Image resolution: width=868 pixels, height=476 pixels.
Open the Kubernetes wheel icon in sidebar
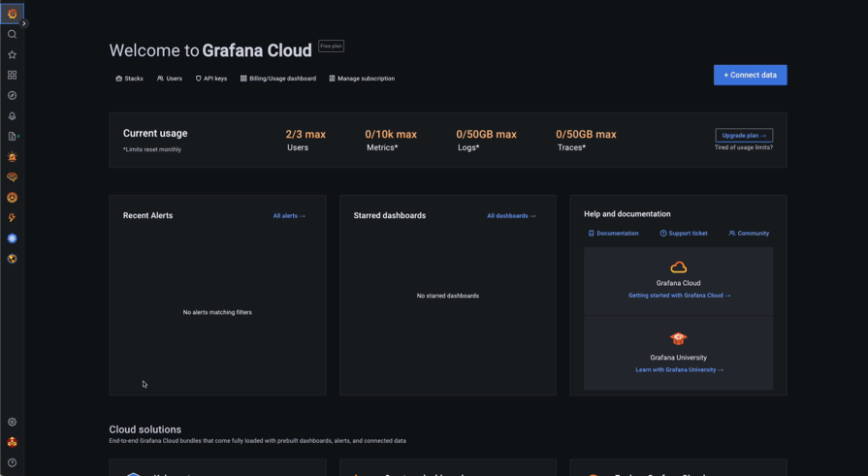tap(13, 238)
